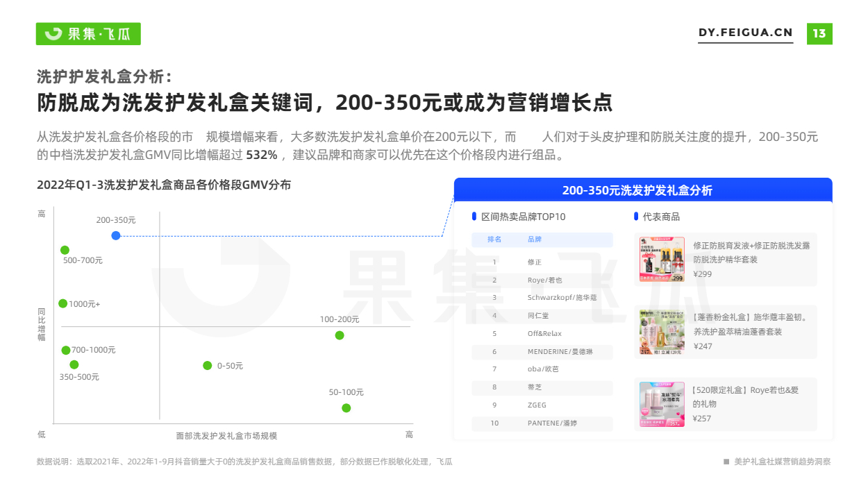Click the 施华蔻丰盈韧 product title text
The image size is (868, 488).
[x=751, y=325]
